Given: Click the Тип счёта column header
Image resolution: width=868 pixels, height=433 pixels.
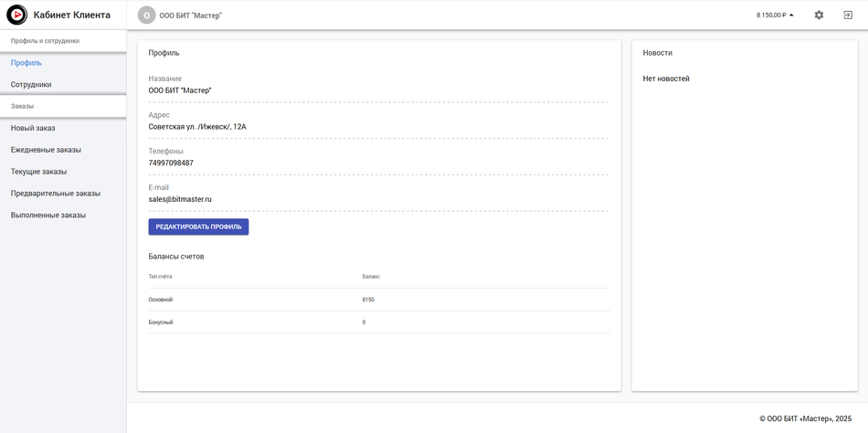Looking at the screenshot, I should pos(160,276).
